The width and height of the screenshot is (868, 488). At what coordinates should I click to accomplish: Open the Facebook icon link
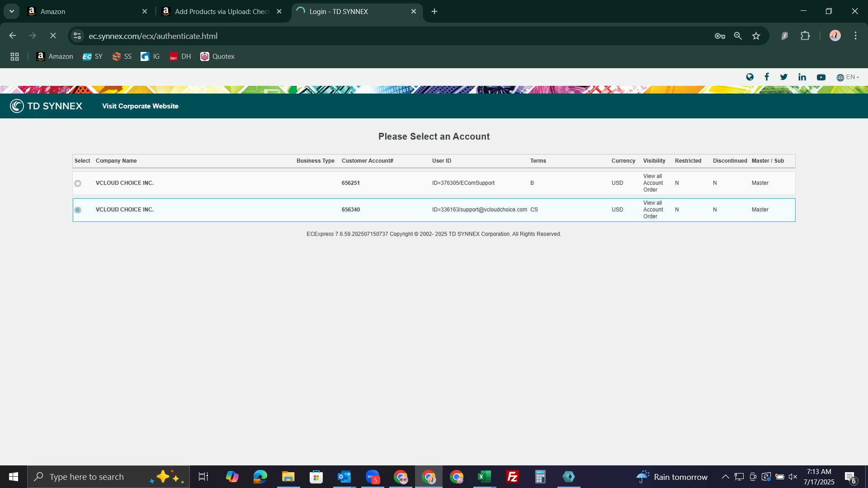767,77
